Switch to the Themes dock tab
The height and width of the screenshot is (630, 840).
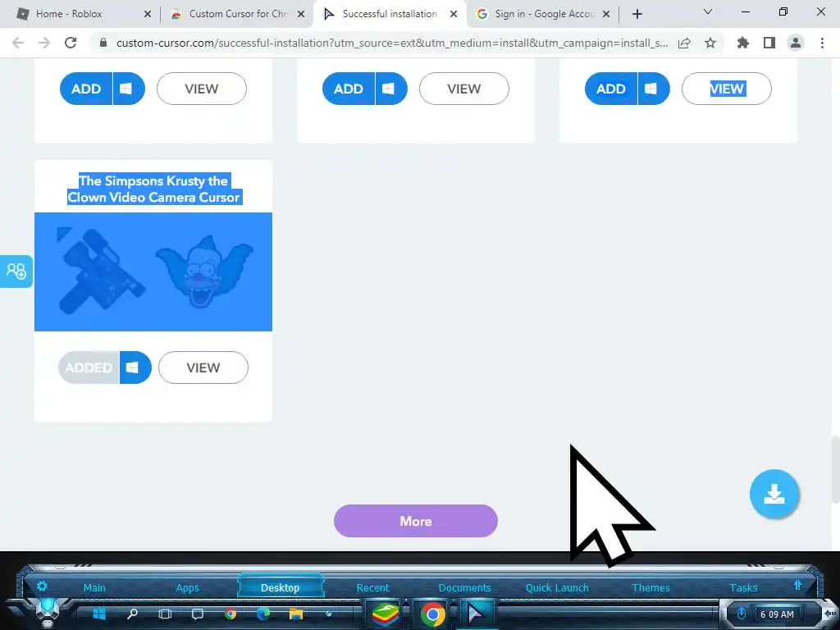click(x=651, y=587)
